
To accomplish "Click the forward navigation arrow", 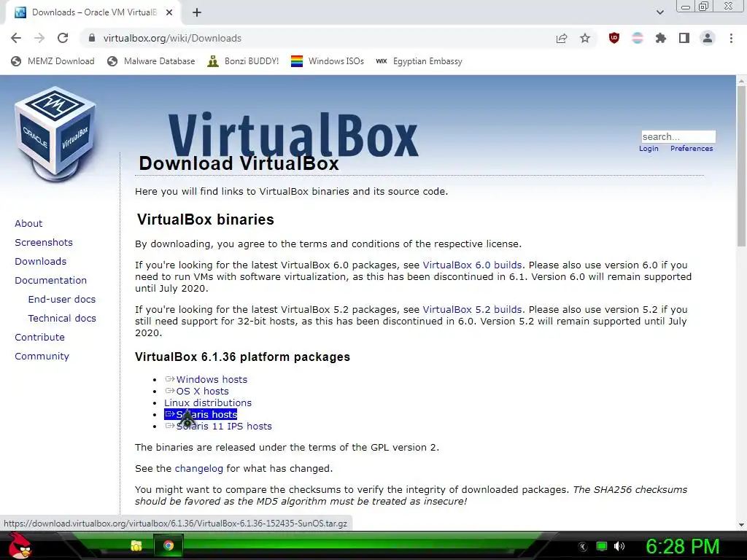I will coord(39,38).
